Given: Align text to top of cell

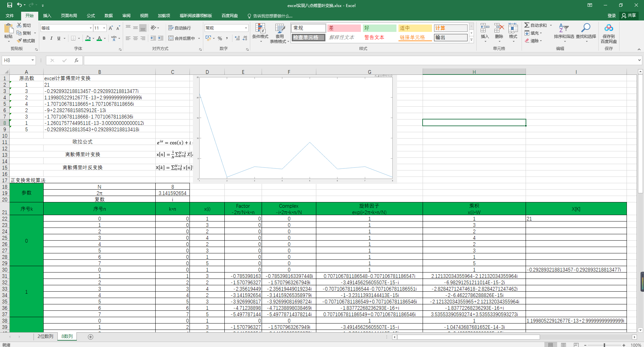Looking at the screenshot, I should click(x=128, y=28).
